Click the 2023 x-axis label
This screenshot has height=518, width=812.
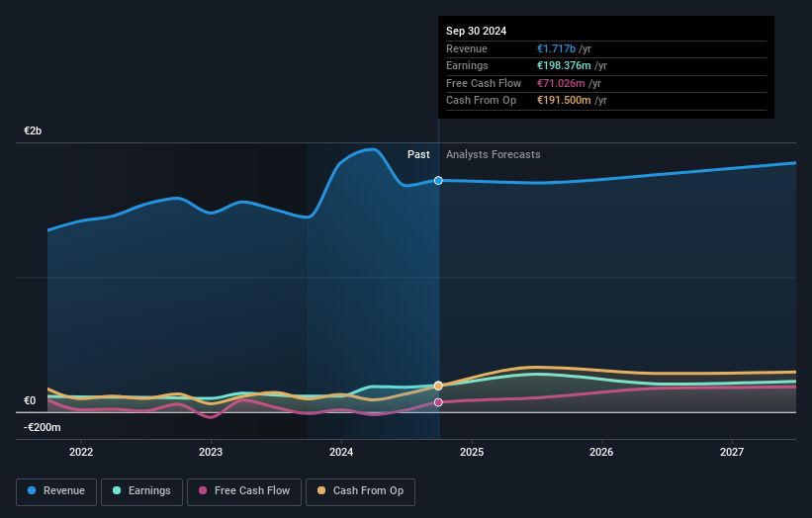[x=211, y=453]
